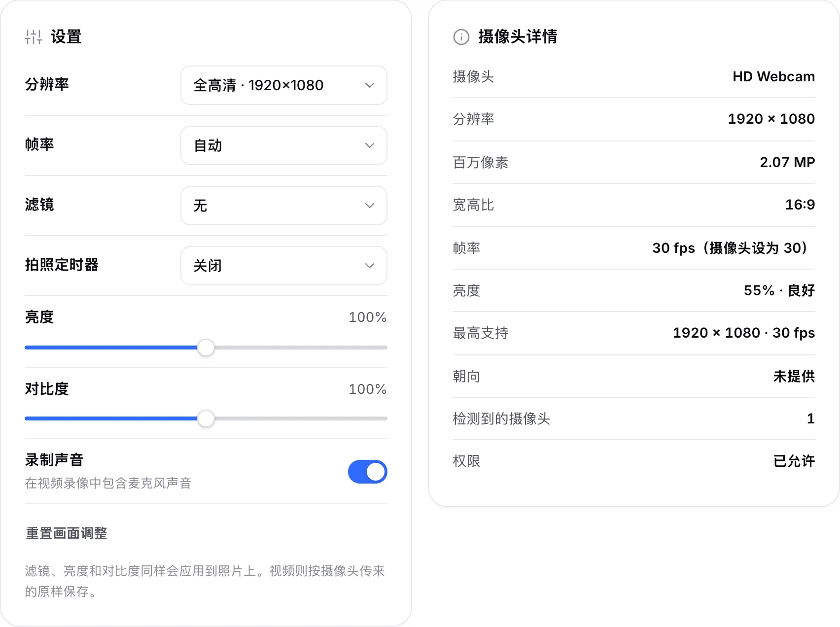Click the 100% value for 对比度

[x=367, y=389]
